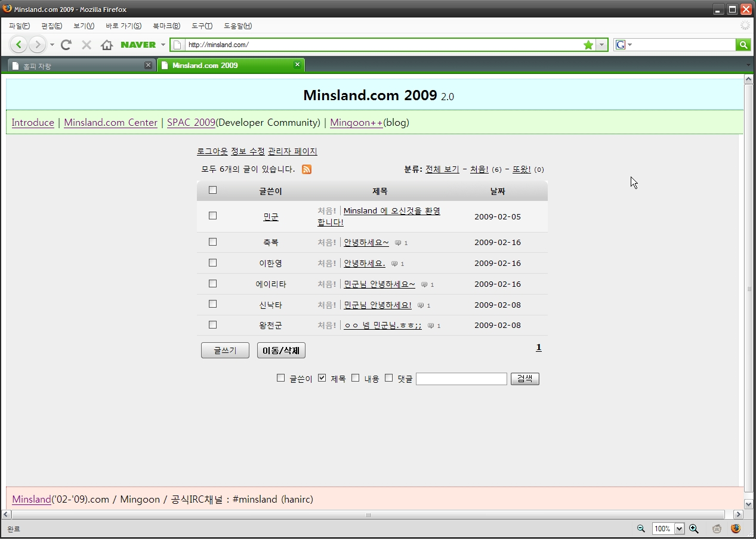
Task: Click the Greasemonkey monkey status icon
Action: pos(717,528)
